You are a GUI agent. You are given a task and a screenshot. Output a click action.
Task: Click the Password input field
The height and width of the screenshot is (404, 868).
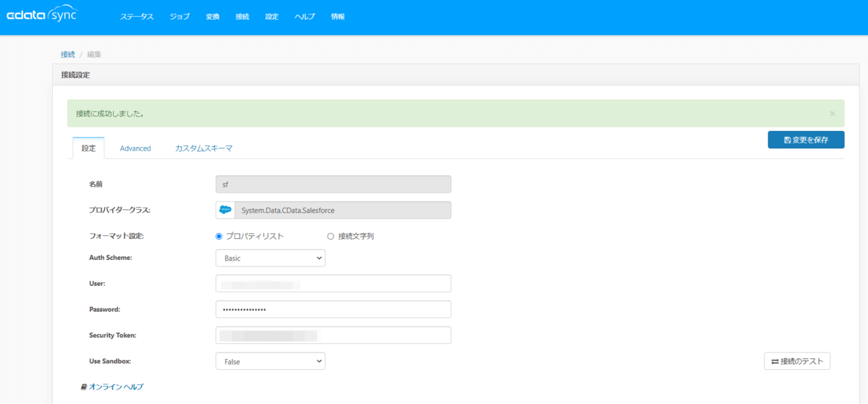[333, 309]
